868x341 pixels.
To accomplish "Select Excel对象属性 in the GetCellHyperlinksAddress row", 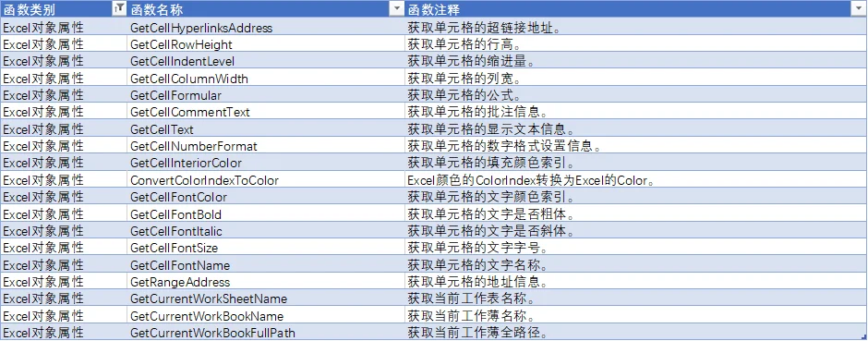I will click(43, 28).
